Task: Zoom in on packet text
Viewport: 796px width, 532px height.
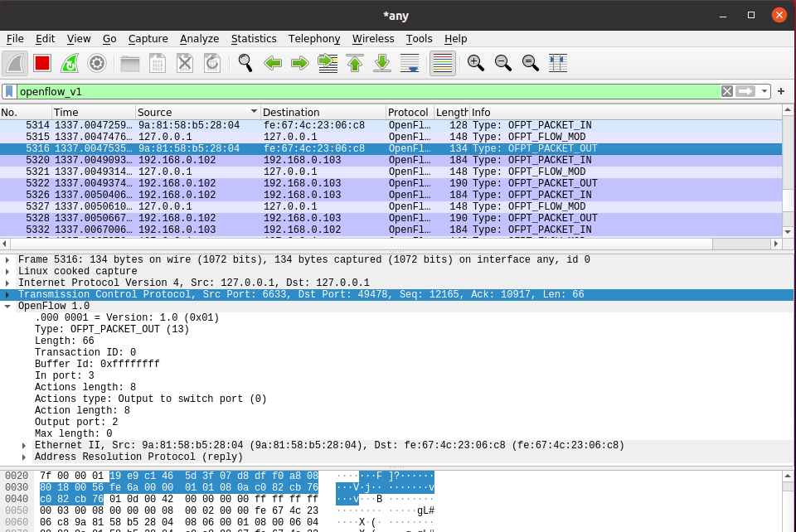Action: click(x=476, y=63)
